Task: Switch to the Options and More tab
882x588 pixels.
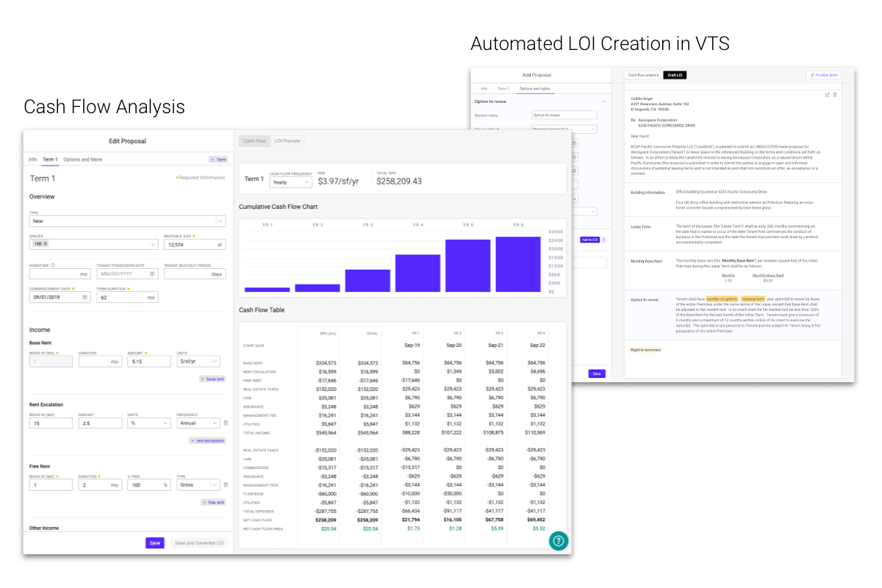Action: 82,159
